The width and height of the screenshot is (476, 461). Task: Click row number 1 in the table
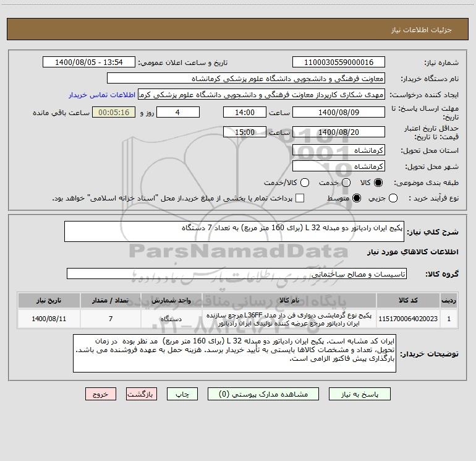449,319
